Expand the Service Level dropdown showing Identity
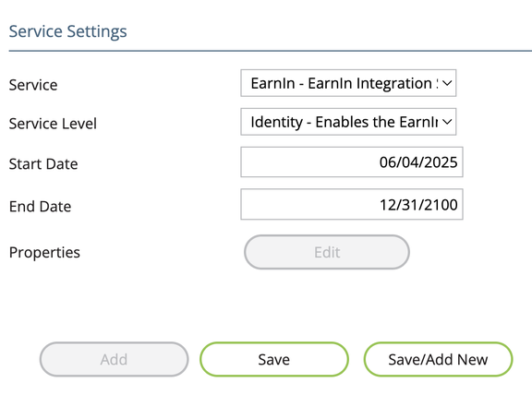 tap(348, 122)
